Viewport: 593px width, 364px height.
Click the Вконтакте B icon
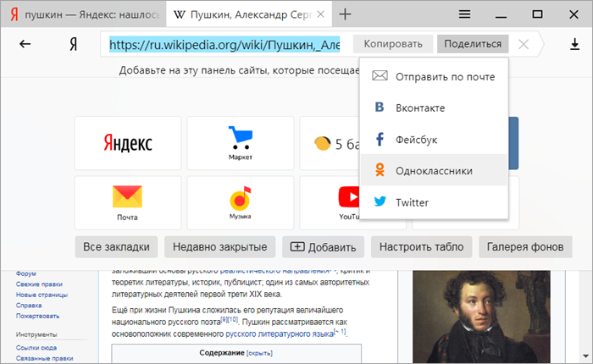click(380, 107)
